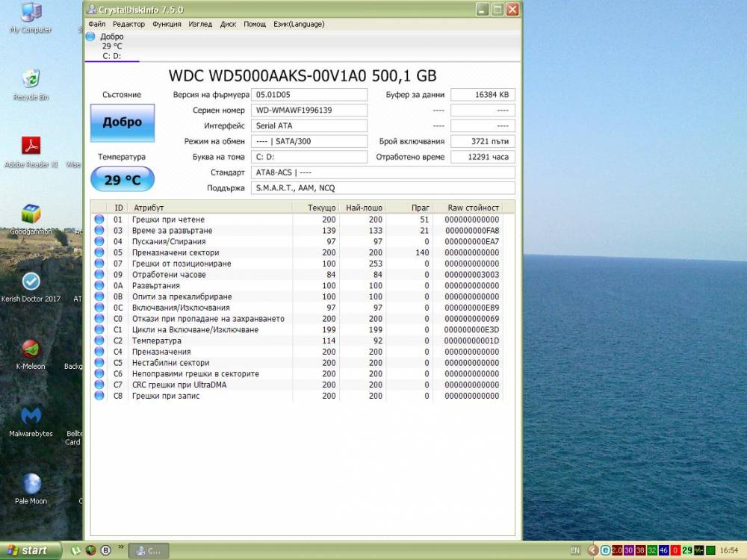Select the Нестабилни сектори row
747x560 pixels.
click(297, 362)
